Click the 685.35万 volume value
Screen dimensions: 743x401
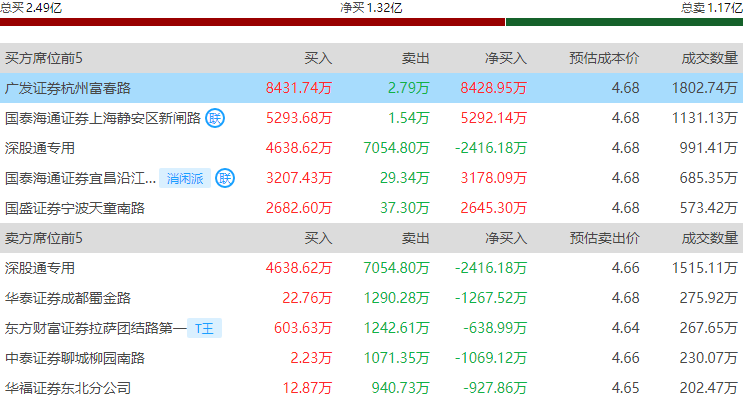pyautogui.click(x=709, y=178)
